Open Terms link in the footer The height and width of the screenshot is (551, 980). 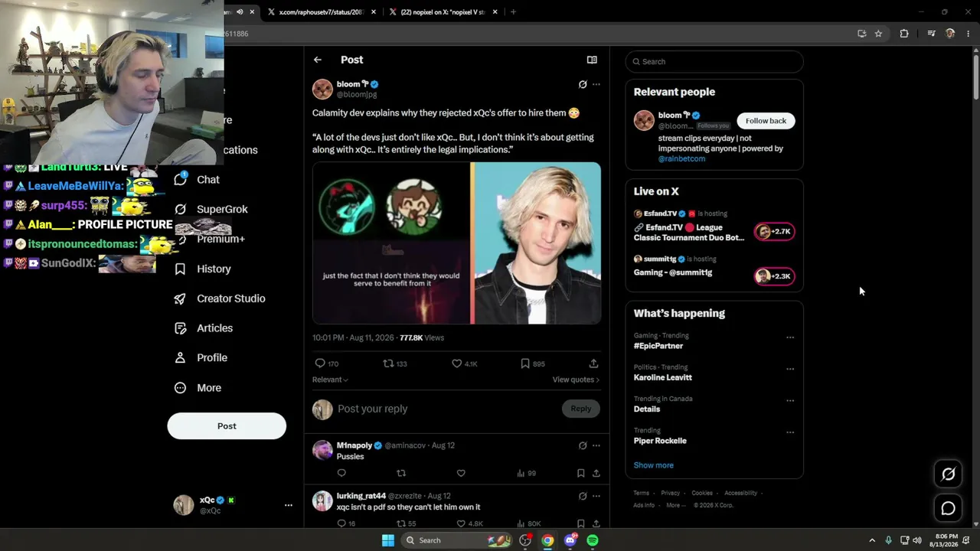coord(641,493)
